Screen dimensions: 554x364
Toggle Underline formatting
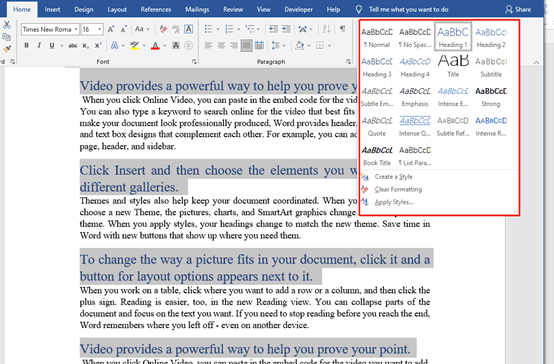pyautogui.click(x=52, y=45)
